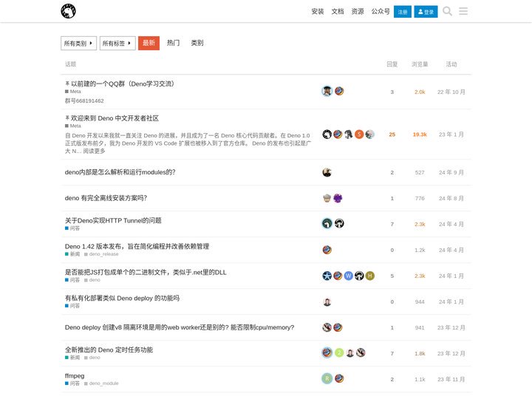
Task: Open topic 欢迎来到 Deno 中文开发者社区
Action: [x=115, y=118]
